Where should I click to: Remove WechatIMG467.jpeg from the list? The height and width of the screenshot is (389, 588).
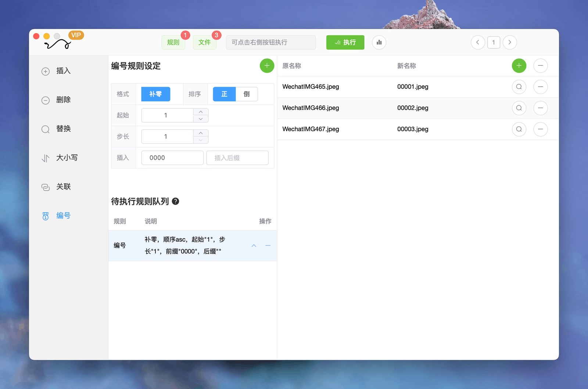tap(541, 129)
